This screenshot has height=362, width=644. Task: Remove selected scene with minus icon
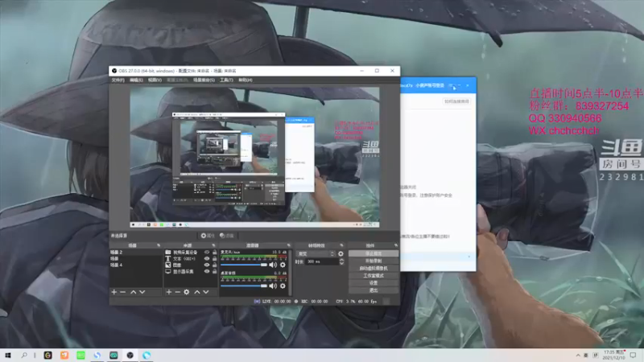click(x=122, y=292)
